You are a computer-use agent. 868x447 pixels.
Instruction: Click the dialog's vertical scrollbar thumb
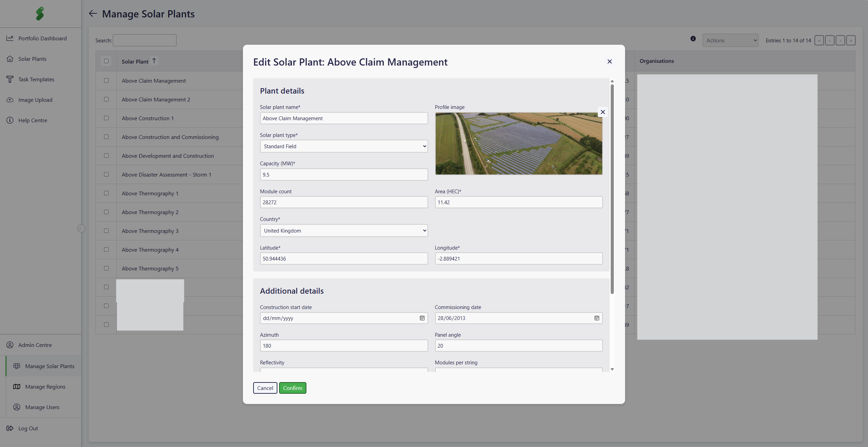[612, 188]
